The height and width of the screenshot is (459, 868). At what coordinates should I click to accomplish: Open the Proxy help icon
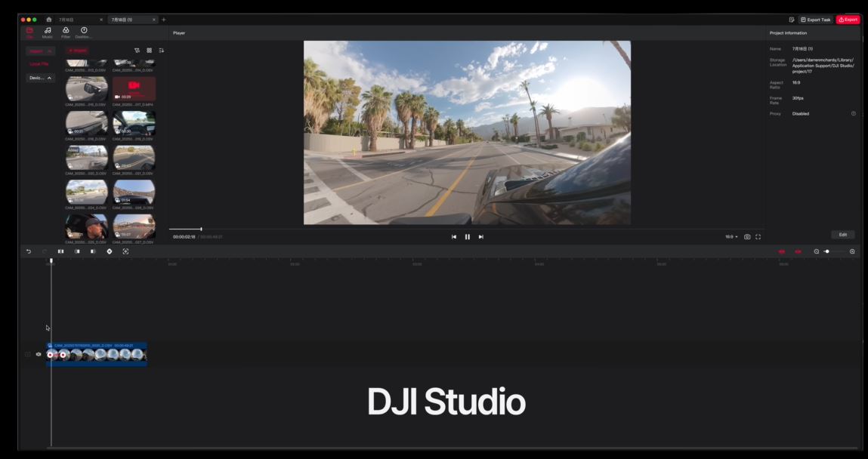853,113
